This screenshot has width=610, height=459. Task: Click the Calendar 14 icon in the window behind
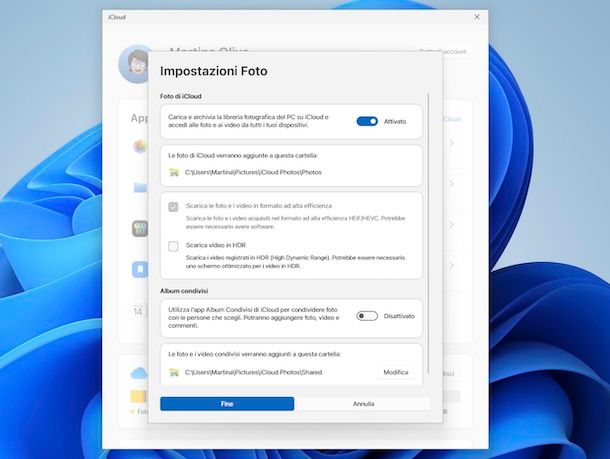coord(138,311)
